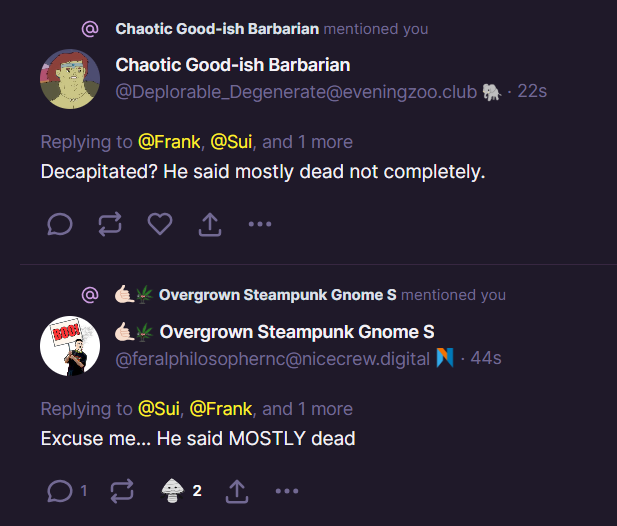Open more options on Barbarian's post
The width and height of the screenshot is (617, 526).
260,224
